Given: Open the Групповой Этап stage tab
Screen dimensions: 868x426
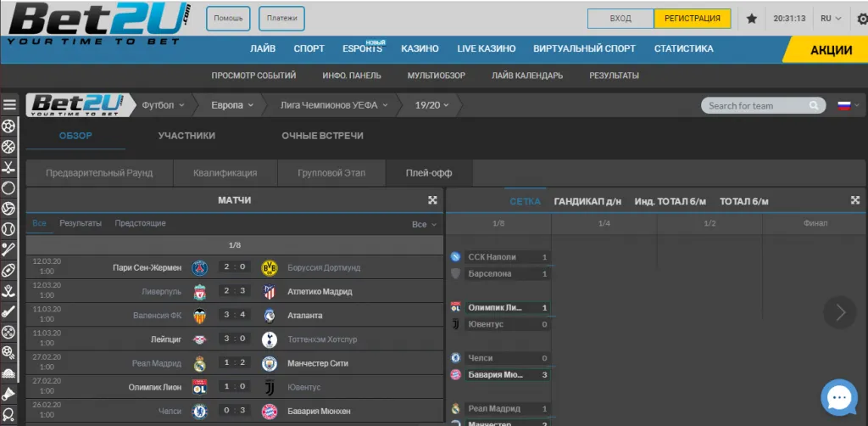Looking at the screenshot, I should [x=331, y=173].
